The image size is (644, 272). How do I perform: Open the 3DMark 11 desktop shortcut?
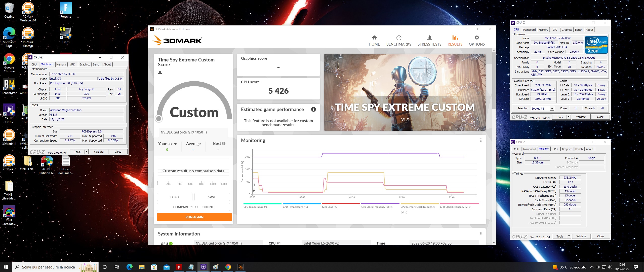9,138
